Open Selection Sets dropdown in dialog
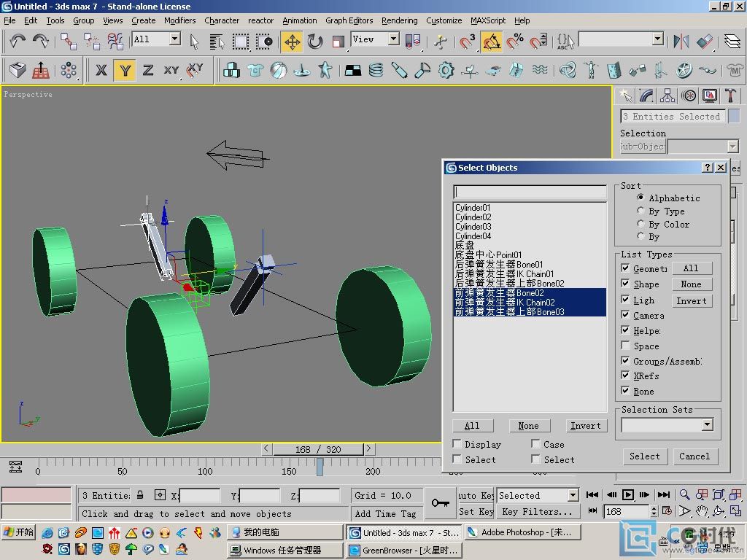Viewport: 747px width, 560px height. [x=708, y=424]
